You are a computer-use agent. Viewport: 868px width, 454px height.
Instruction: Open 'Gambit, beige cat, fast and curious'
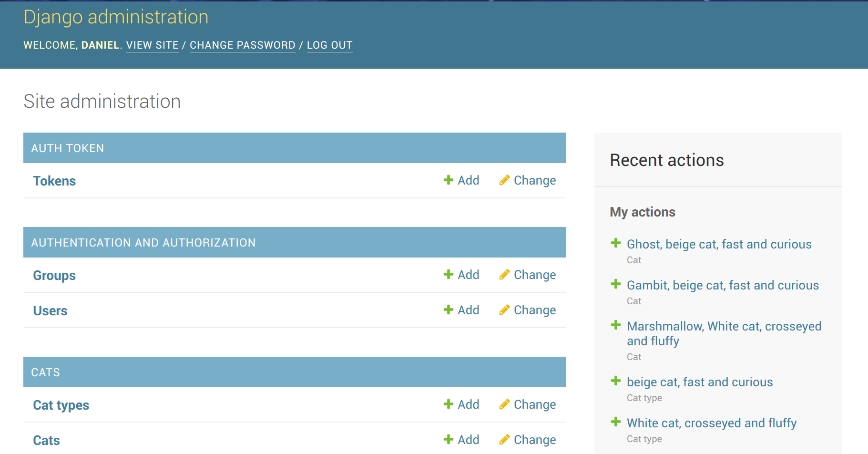(x=723, y=285)
